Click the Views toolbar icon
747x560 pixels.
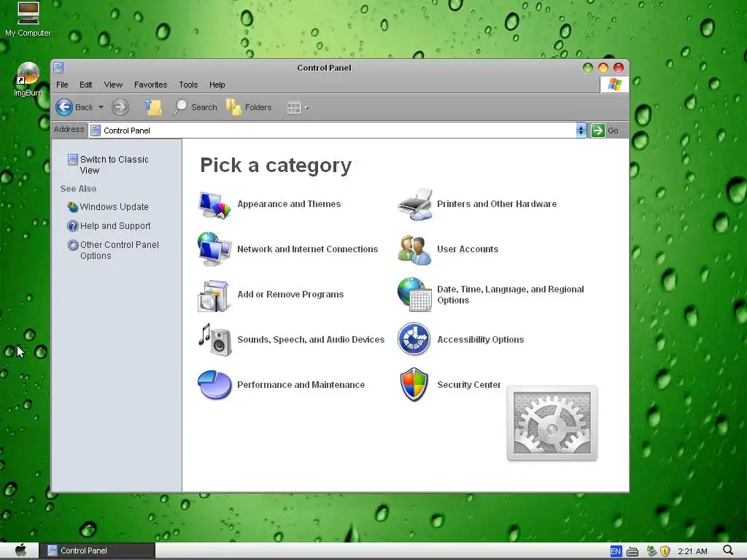click(x=293, y=108)
